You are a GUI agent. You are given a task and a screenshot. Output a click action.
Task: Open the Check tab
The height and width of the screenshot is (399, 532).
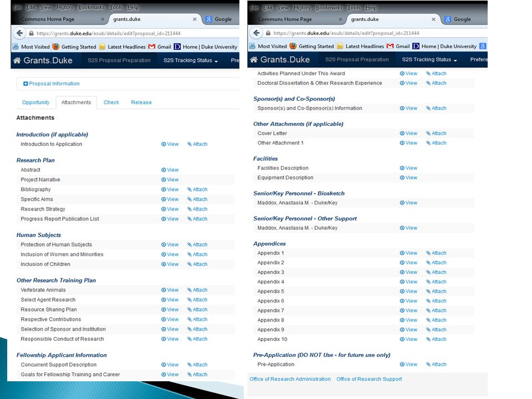111,103
